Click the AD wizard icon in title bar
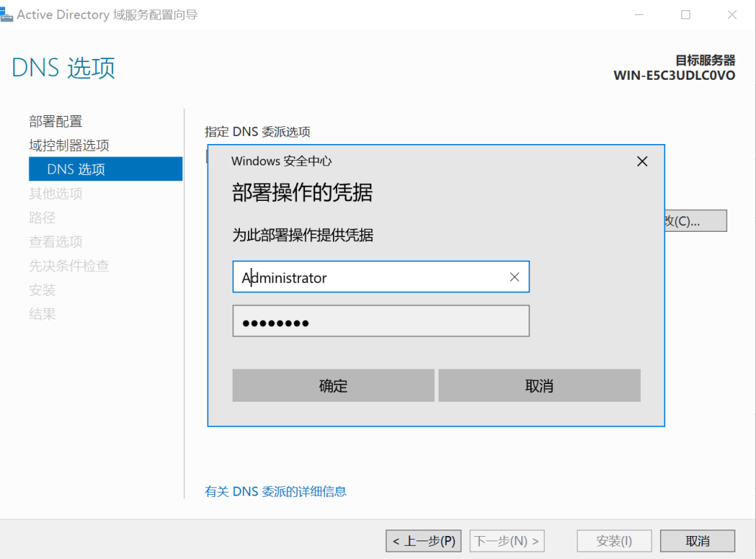Screen dimensions: 756x559 (x=7, y=14)
